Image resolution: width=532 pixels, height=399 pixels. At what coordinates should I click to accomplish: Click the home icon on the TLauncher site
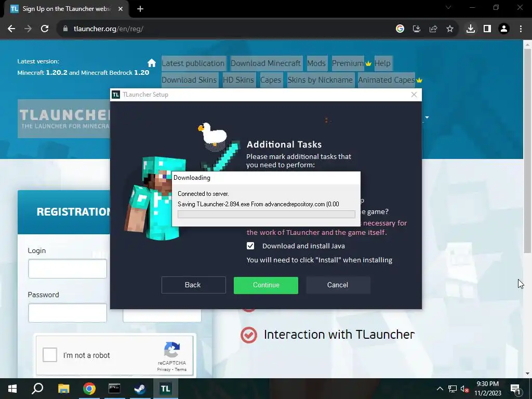pos(152,63)
